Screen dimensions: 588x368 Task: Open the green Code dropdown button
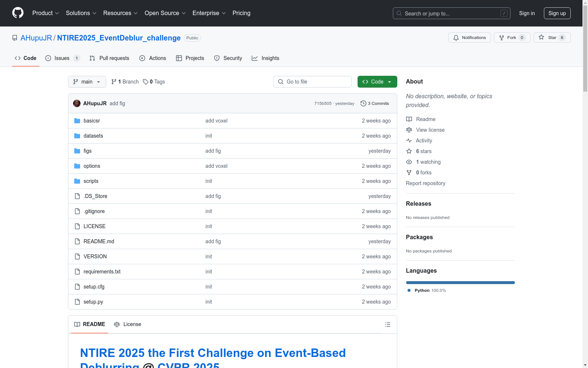377,82
